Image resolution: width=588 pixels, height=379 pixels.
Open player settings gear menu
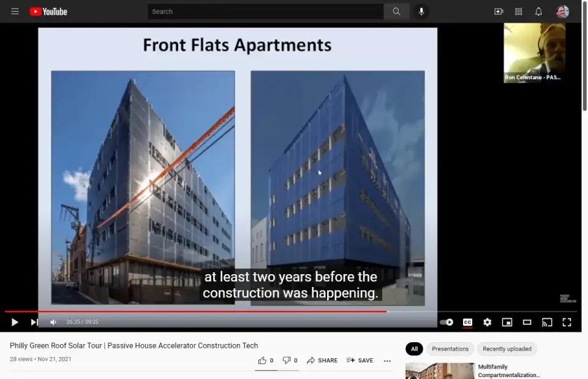point(487,322)
